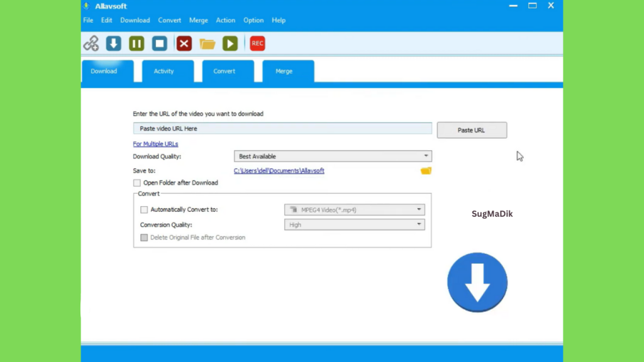Open the Option menu
The image size is (644, 362).
pyautogui.click(x=253, y=20)
